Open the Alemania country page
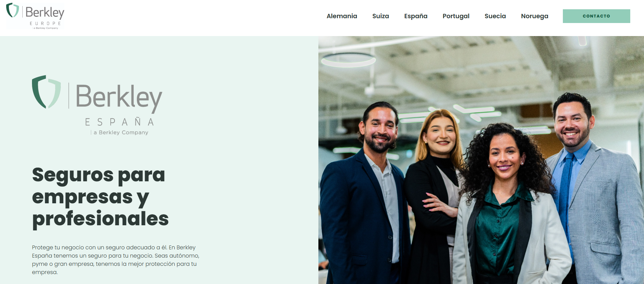 coord(341,16)
